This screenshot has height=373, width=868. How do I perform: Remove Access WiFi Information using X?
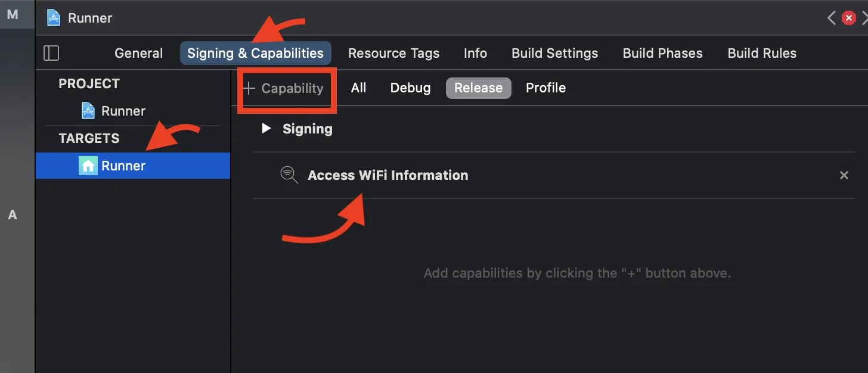tap(844, 175)
